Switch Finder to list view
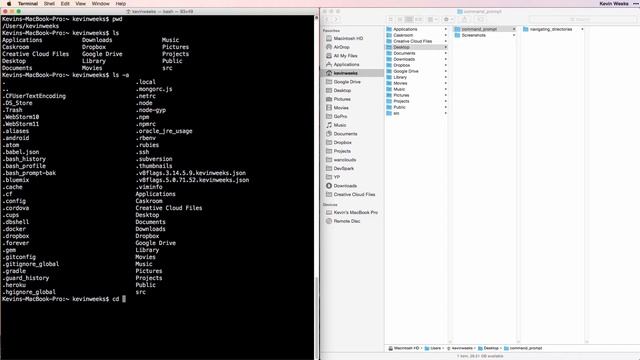Image resolution: width=640 pixels, height=360 pixels. 400,20
